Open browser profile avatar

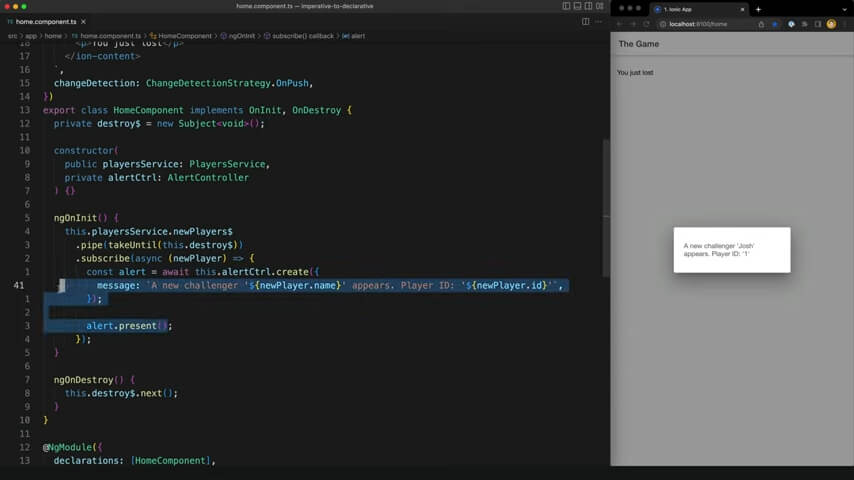point(831,24)
